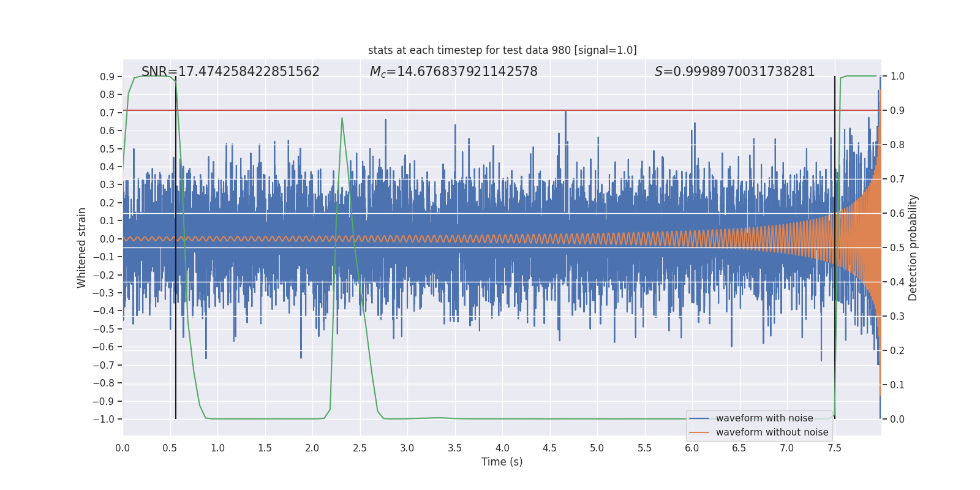Viewport: 980px width, 490px height.
Task: Click Time axis tick label 6.0
Action: (x=692, y=448)
